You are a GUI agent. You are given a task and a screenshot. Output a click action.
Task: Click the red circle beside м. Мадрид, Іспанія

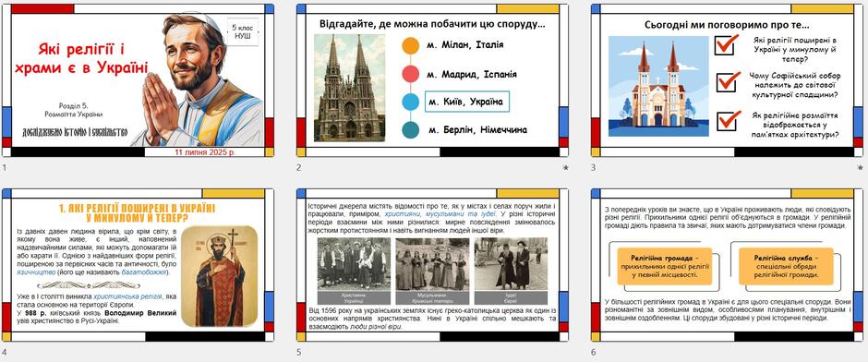[x=410, y=74]
